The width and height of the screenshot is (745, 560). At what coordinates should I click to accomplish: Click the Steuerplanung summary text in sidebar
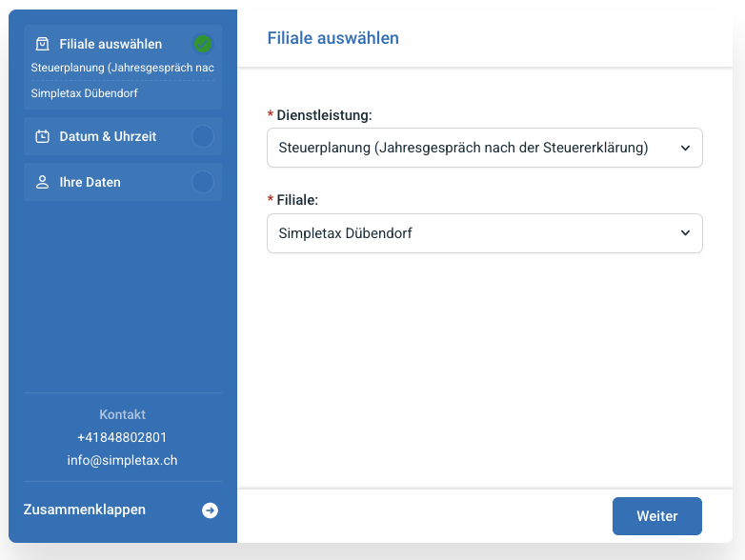click(122, 68)
